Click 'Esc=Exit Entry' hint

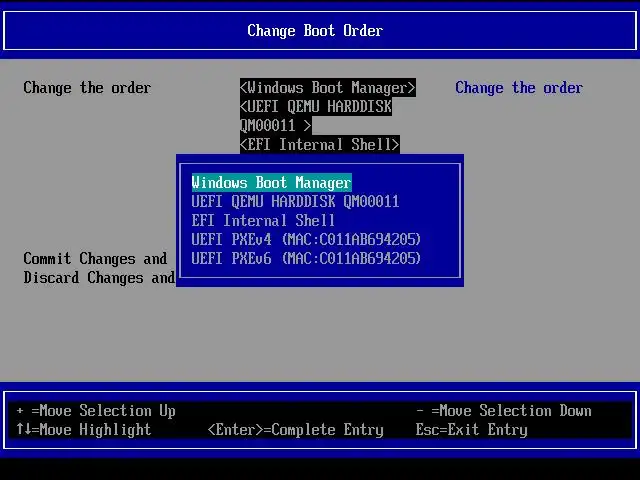(x=472, y=429)
